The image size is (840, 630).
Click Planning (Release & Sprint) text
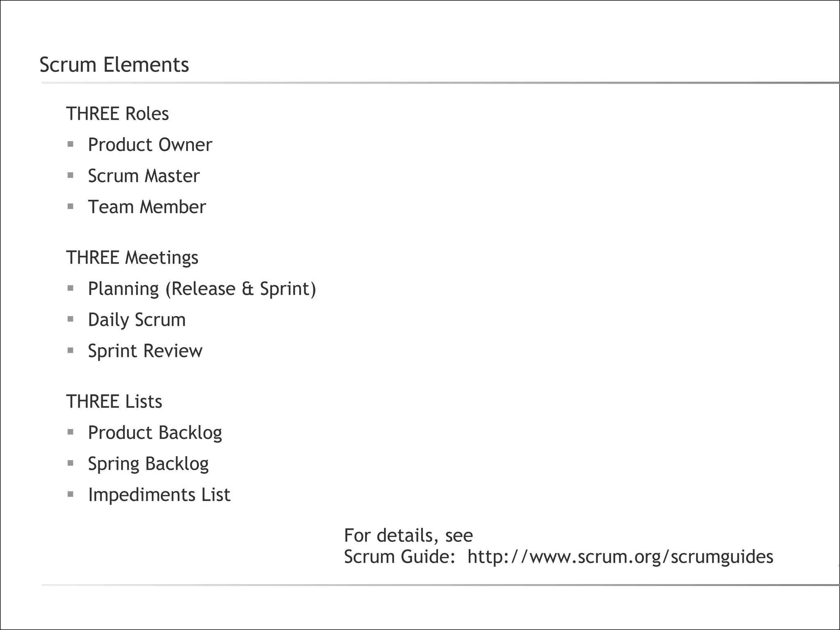click(202, 289)
